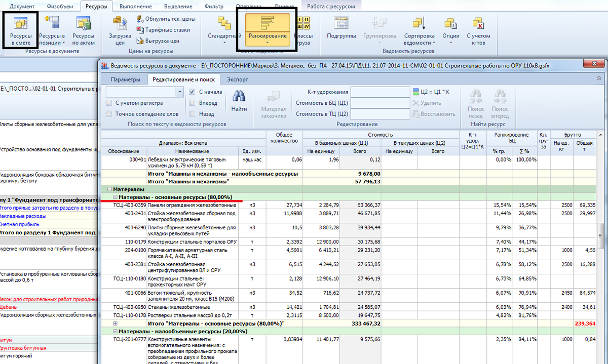
Task: Toggle С учетом к-тов
Action: click(479, 30)
